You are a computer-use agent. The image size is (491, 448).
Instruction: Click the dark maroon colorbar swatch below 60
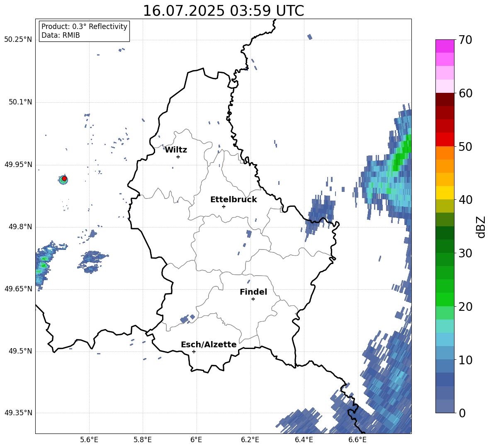click(x=445, y=99)
